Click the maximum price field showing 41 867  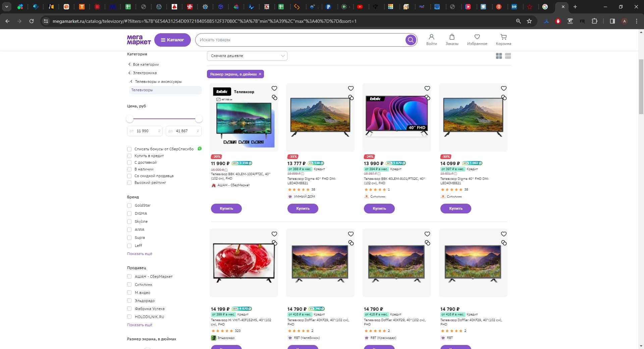(x=183, y=131)
